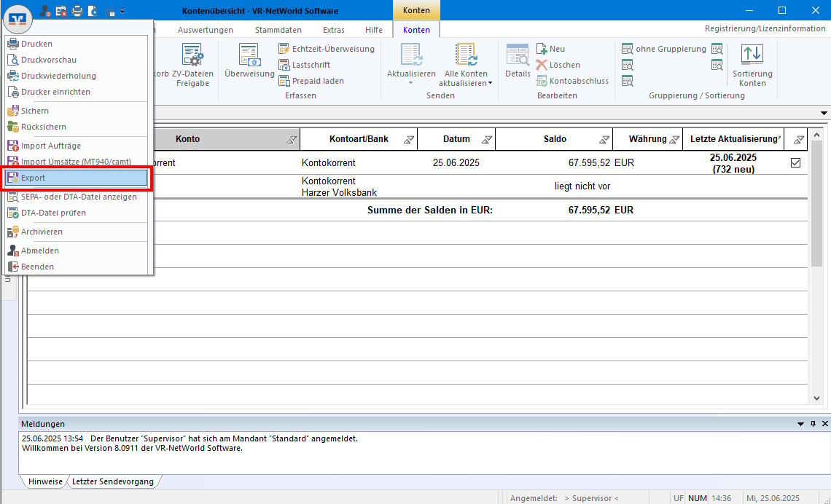831x504 pixels.
Task: Switch to the Hinweise tab
Action: coord(45,481)
